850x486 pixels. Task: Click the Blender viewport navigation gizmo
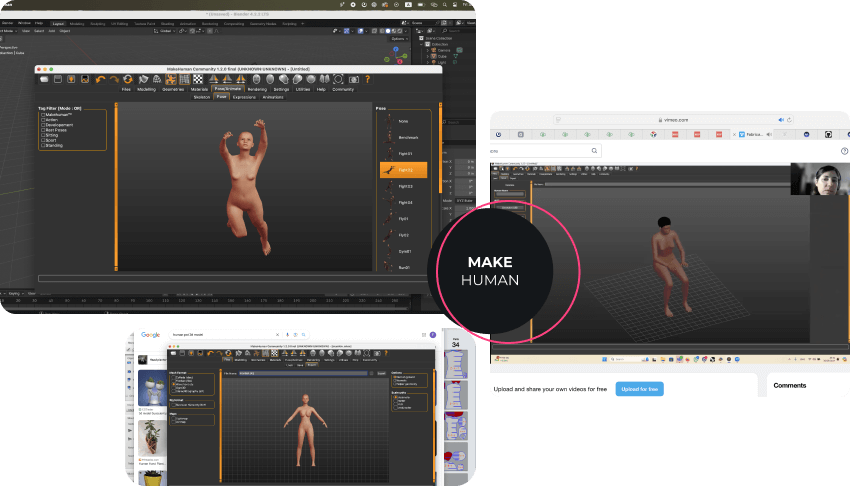click(x=398, y=55)
